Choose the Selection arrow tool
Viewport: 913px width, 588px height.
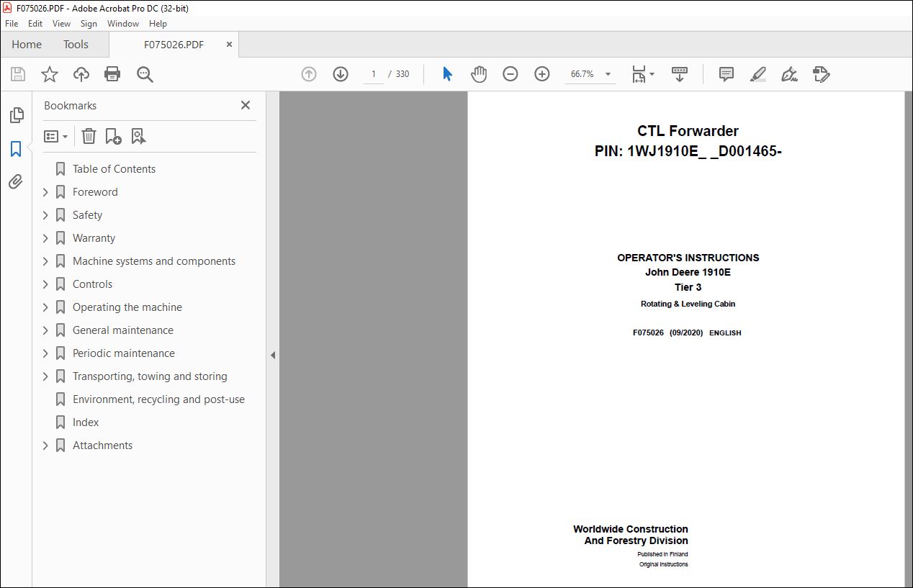click(x=447, y=74)
